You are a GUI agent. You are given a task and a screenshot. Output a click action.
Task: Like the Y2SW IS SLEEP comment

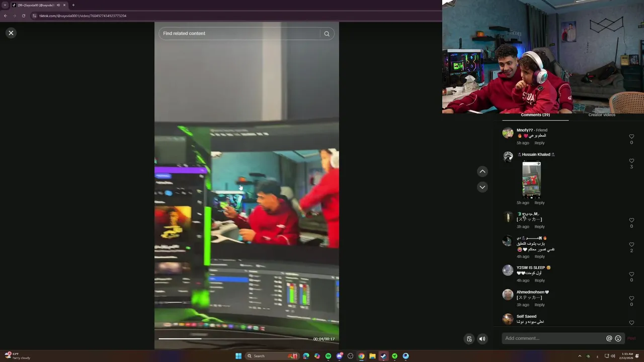[631, 274]
